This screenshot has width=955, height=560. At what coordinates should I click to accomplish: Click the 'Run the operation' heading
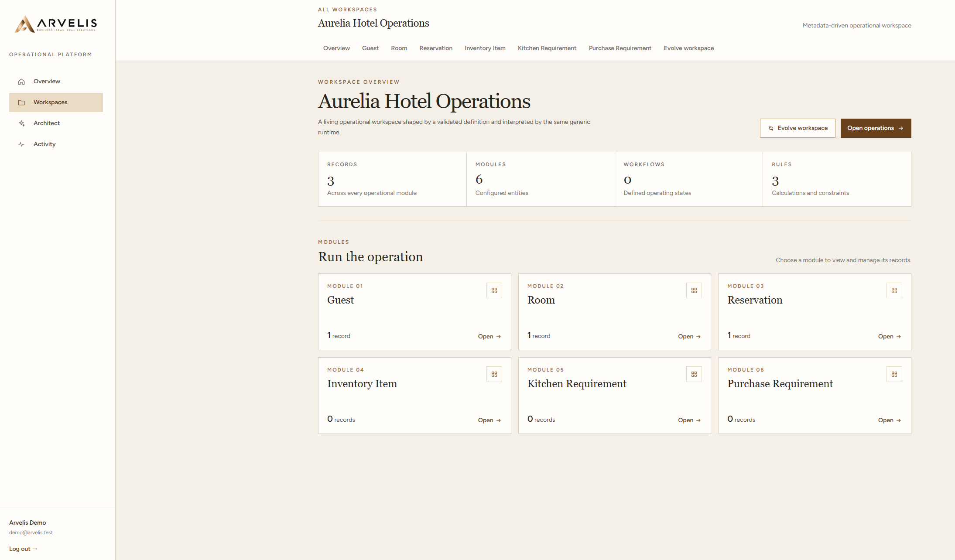click(370, 257)
